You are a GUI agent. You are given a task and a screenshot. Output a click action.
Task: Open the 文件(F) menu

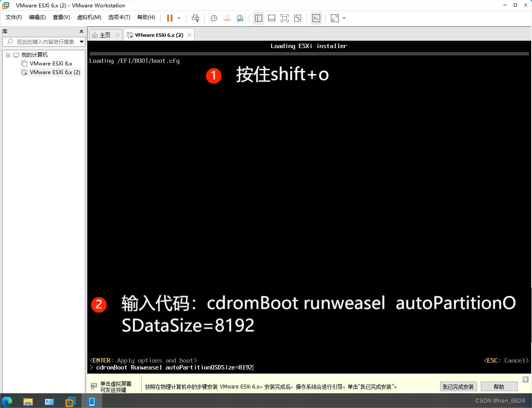click(x=14, y=17)
